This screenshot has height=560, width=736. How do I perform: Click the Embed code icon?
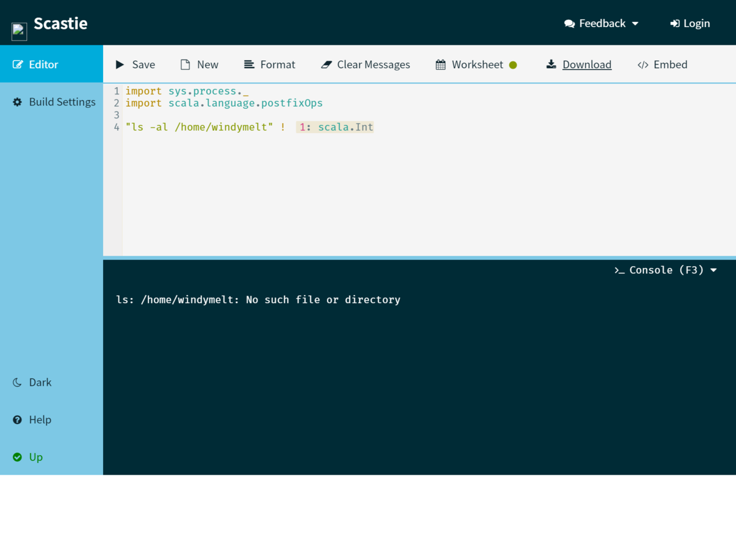click(x=643, y=64)
